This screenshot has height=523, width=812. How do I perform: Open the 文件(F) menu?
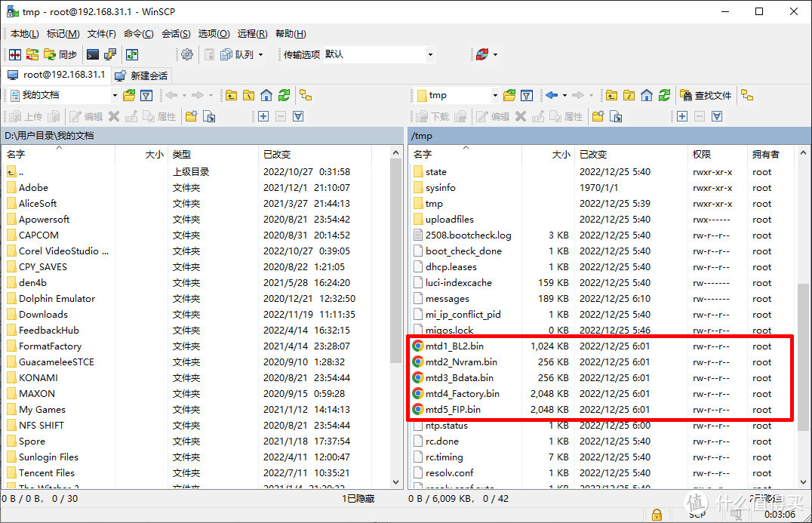[101, 34]
